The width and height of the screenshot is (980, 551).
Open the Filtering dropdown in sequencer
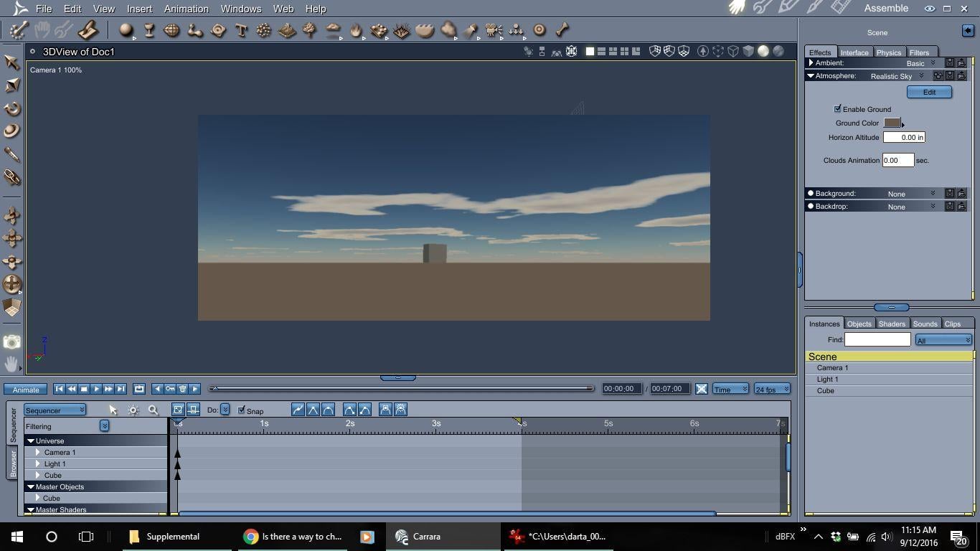104,426
